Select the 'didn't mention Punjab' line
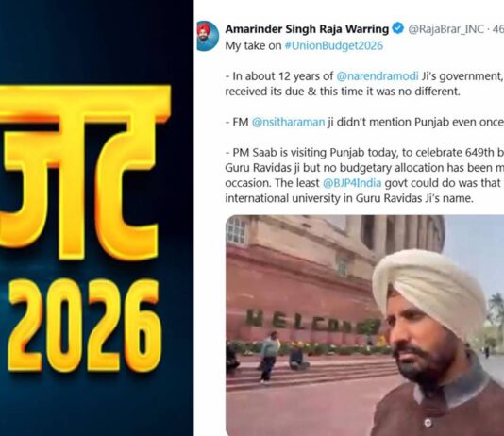 tap(364, 122)
